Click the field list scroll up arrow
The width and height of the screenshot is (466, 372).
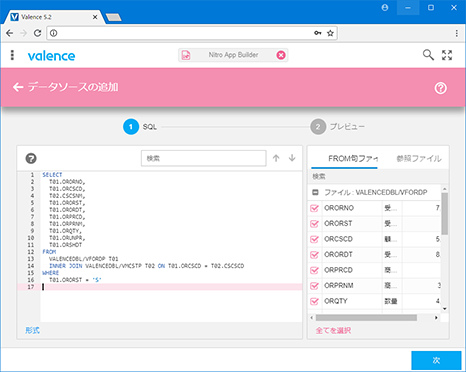coord(444,189)
